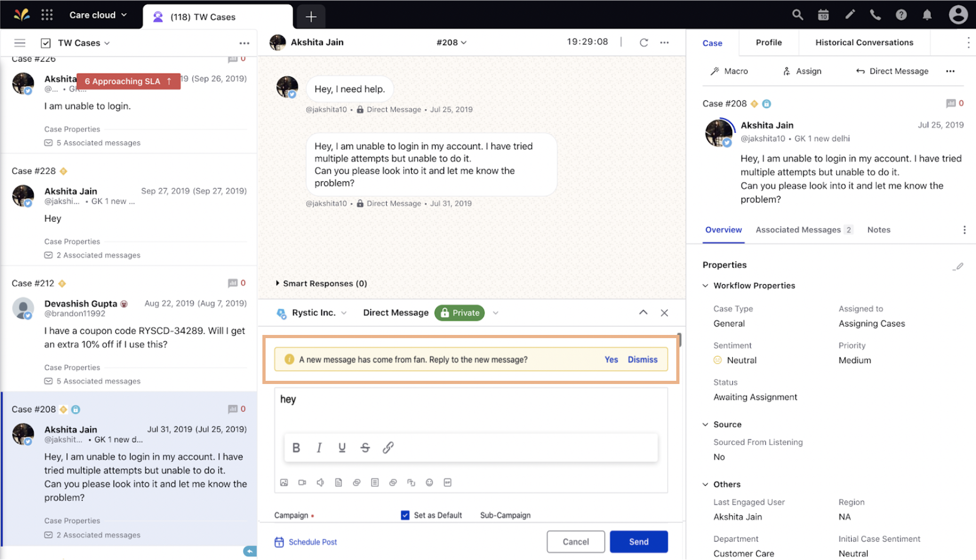The width and height of the screenshot is (976, 560).
Task: Insert a hyperlink in reply
Action: (388, 447)
